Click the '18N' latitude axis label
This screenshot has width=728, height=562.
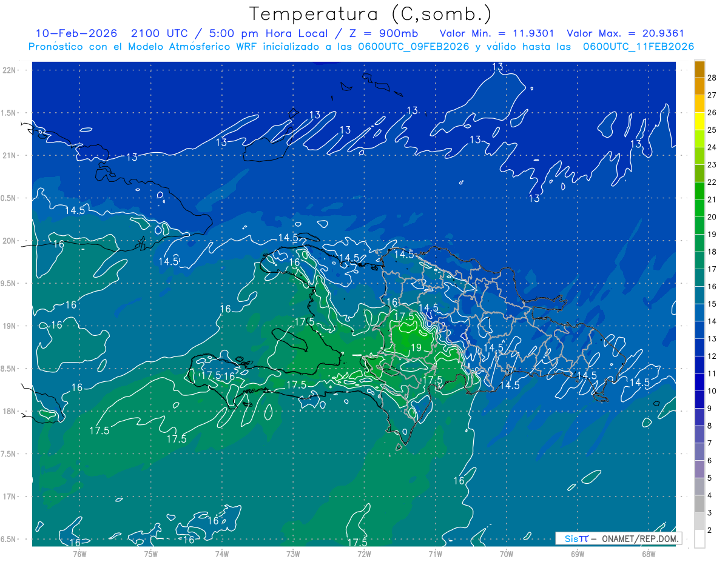[x=9, y=411]
